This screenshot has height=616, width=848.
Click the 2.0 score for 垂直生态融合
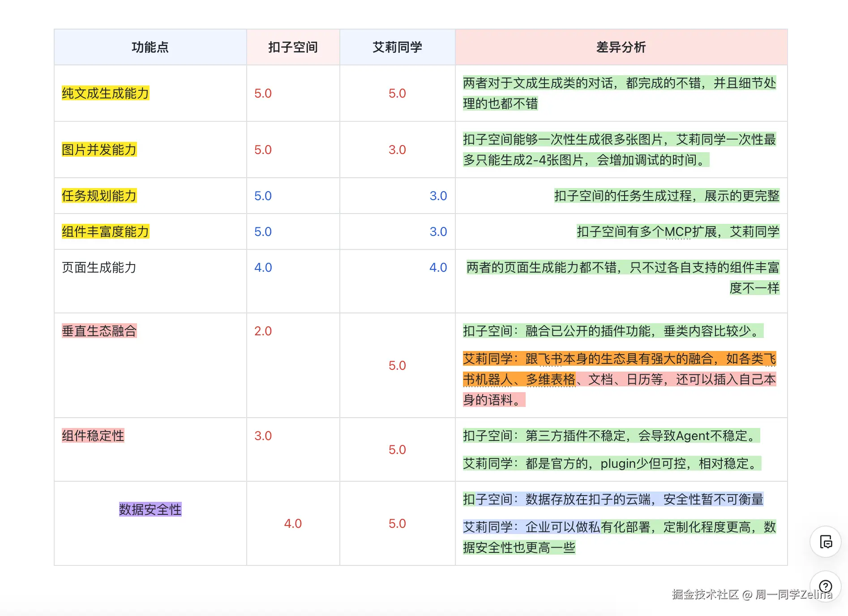point(263,331)
